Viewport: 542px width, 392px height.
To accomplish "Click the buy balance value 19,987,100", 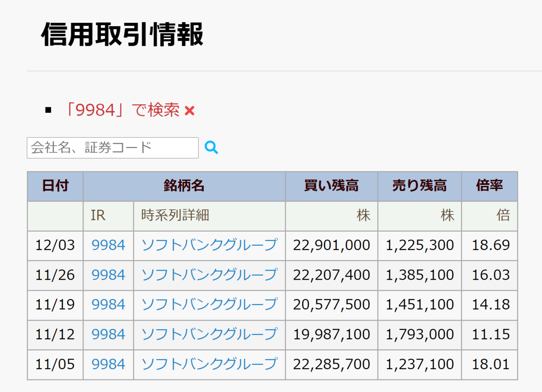I will (332, 335).
